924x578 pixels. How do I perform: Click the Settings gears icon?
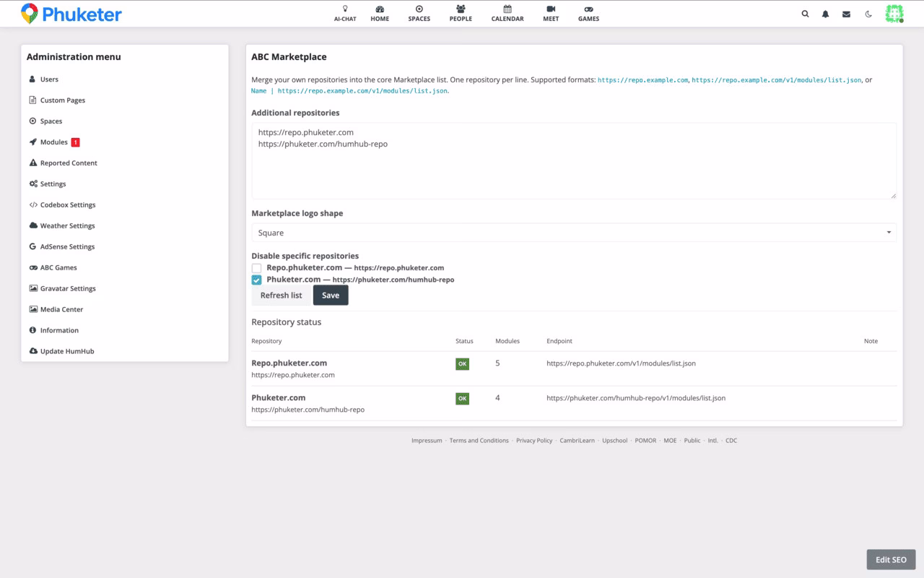point(33,184)
